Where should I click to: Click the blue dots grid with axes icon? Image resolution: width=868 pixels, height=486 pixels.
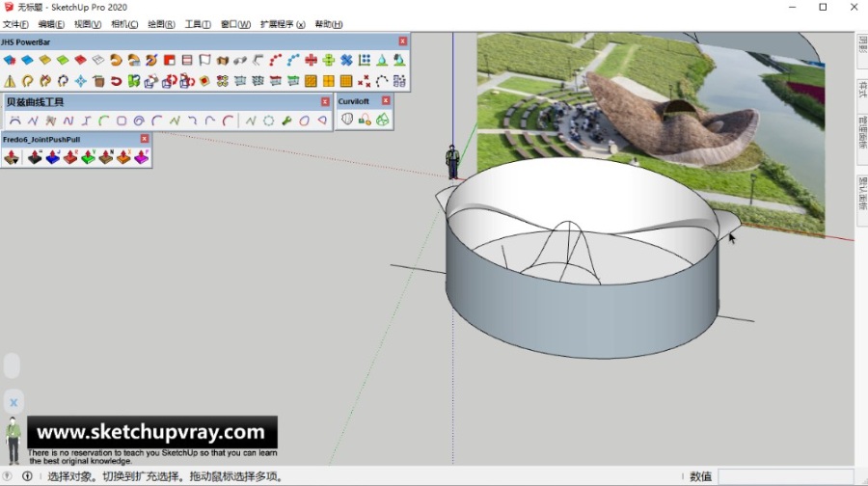[x=365, y=60]
